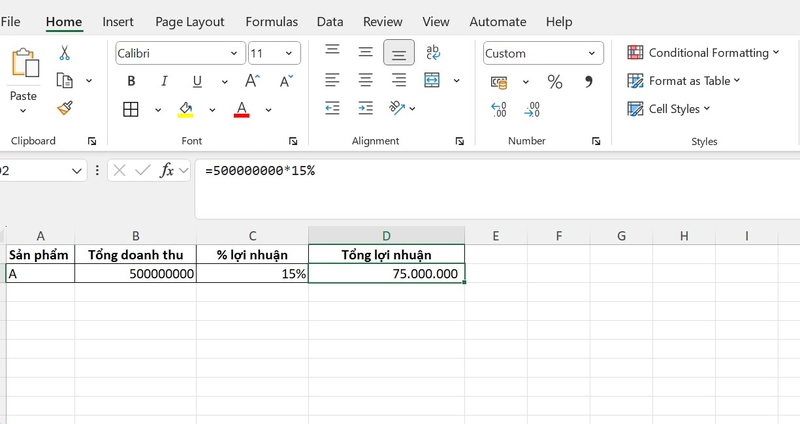Open Number format dialog launcher
This screenshot has width=800, height=424.
click(x=596, y=141)
